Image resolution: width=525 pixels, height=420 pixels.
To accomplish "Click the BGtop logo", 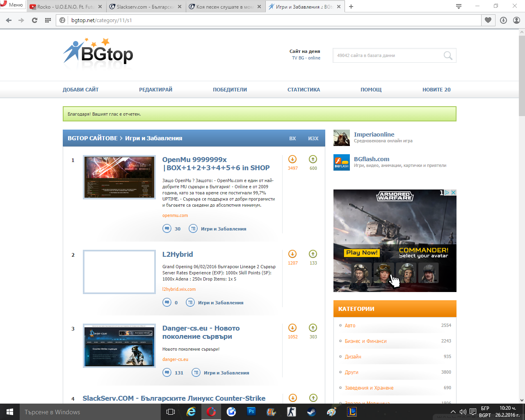I will tap(98, 52).
